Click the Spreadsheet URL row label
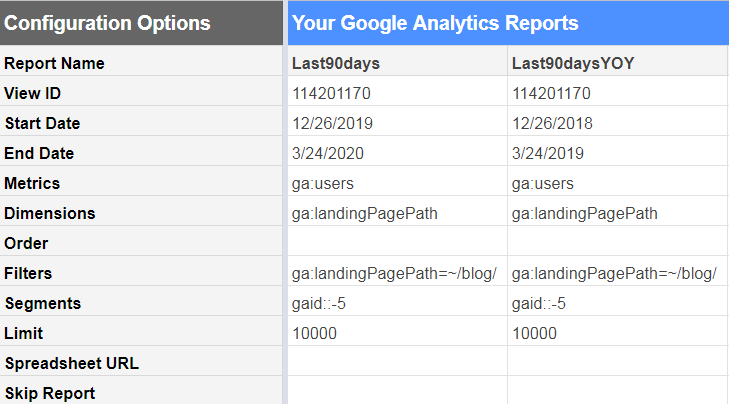The height and width of the screenshot is (404, 729). [142, 362]
